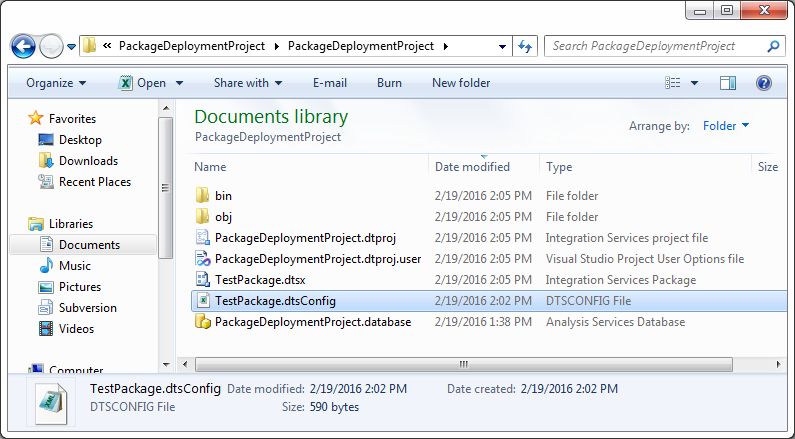Viewport: 795px width, 439px height.
Task: Click the Burn button
Action: pyautogui.click(x=389, y=83)
